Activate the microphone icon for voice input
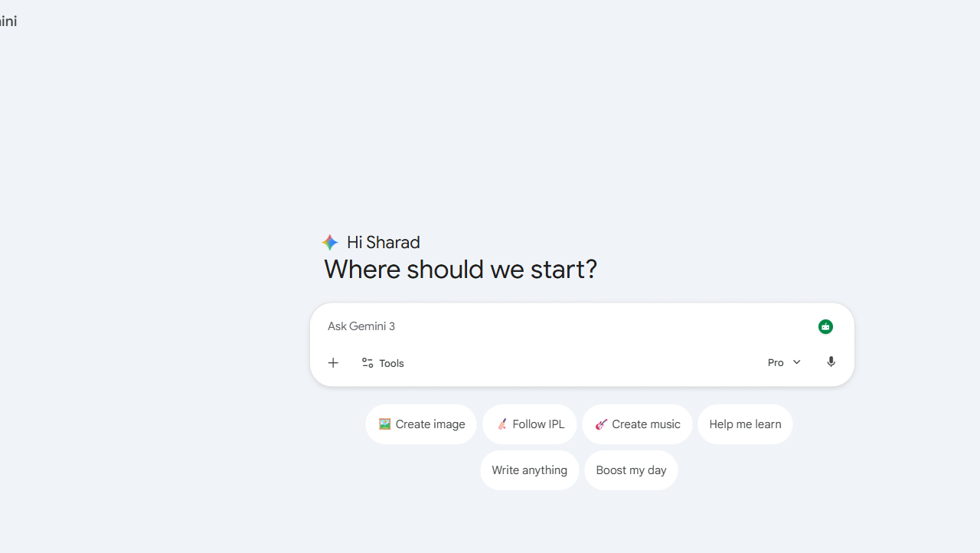 831,362
